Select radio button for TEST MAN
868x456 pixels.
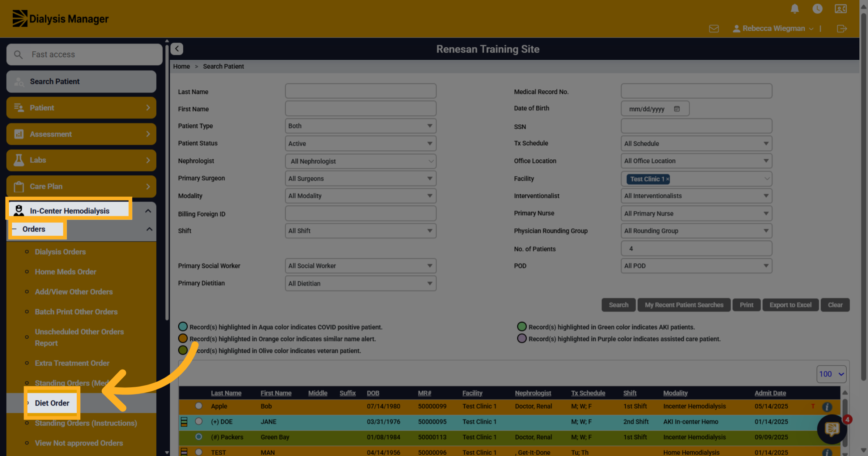coord(199,452)
